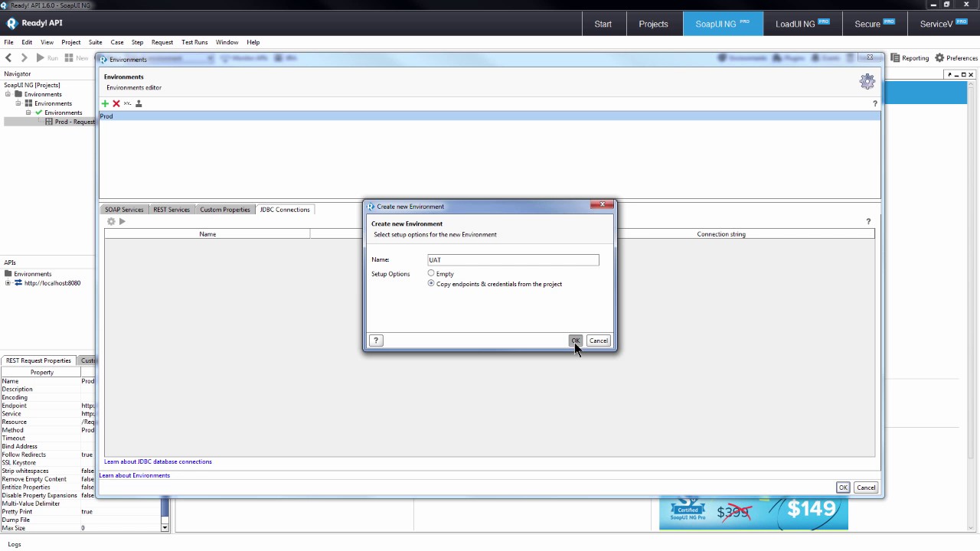Screen dimensions: 980x551
Task: Switch to REST Services tab
Action: coord(171,210)
